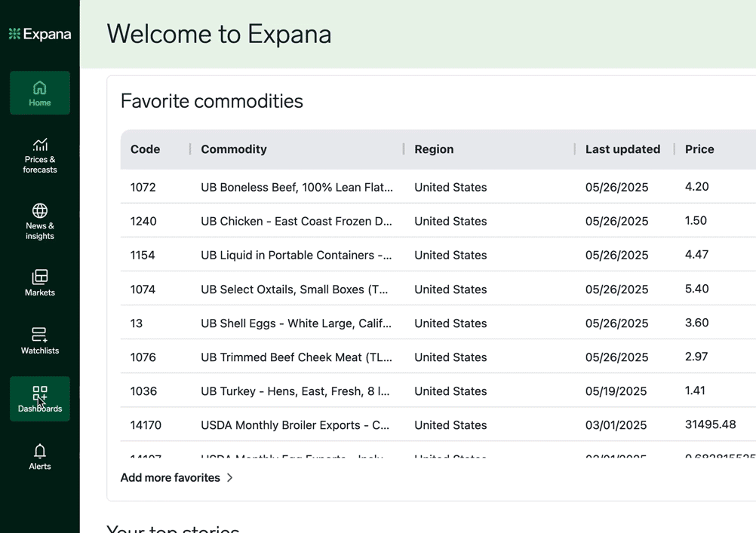Image resolution: width=756 pixels, height=533 pixels.
Task: Select UB Liquid in Portable Containers row
Action: pos(297,255)
